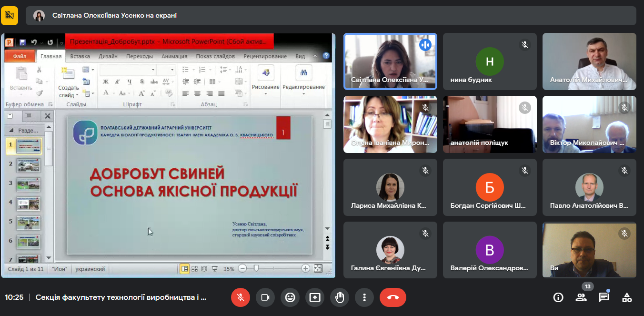Image resolution: width=644 pixels, height=316 pixels.
Task: Click the PowerPoint zoom slider handle
Action: [x=256, y=268]
